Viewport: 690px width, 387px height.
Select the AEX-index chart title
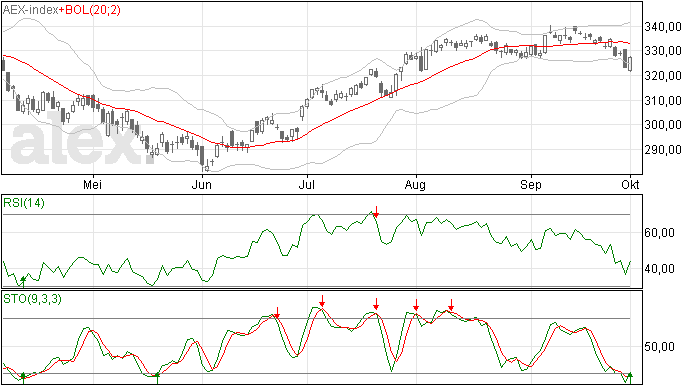(30, 10)
